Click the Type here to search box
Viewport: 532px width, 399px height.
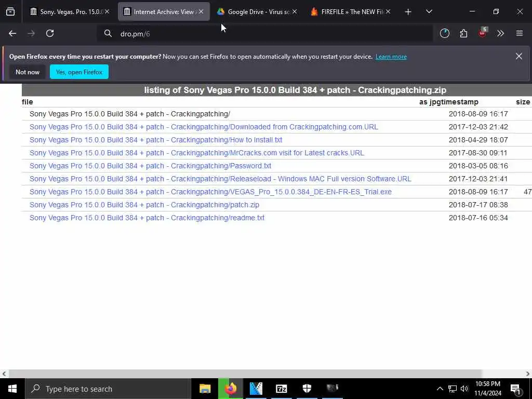coord(108,389)
